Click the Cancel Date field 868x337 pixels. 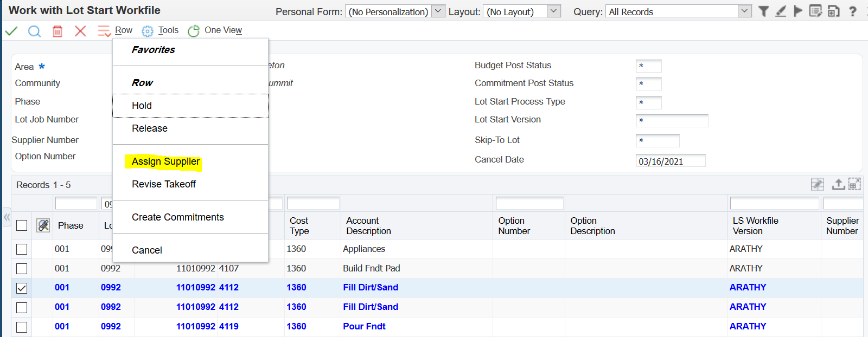tap(671, 161)
